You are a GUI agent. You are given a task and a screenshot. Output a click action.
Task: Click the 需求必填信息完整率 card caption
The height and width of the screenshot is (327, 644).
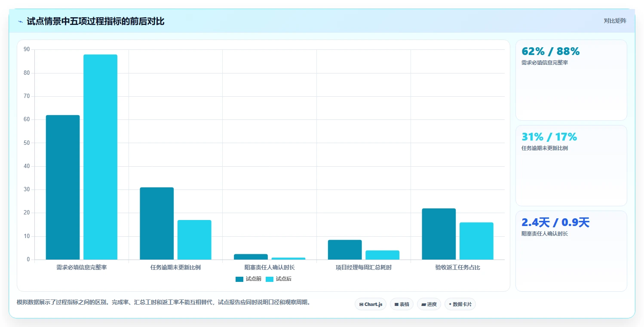tap(545, 63)
